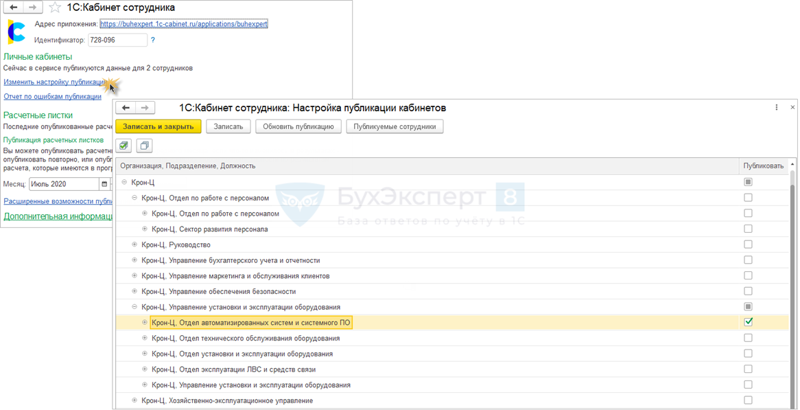This screenshot has width=800, height=410.
Task: Collapse Управление установки и эксплуатации оборудования group
Action: point(135,307)
